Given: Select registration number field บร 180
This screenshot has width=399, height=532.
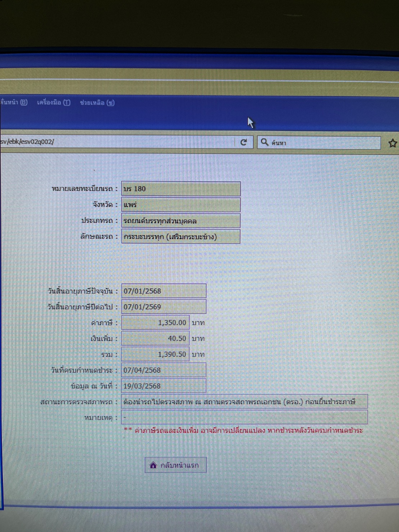Looking at the screenshot, I should [x=181, y=189].
